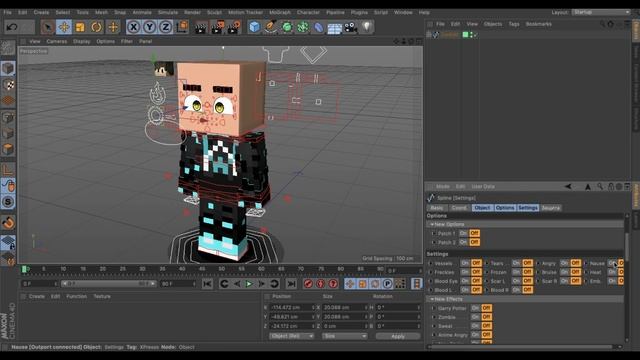The width and height of the screenshot is (640, 360).
Task: Open the Size mode dropdown
Action: coord(344,336)
